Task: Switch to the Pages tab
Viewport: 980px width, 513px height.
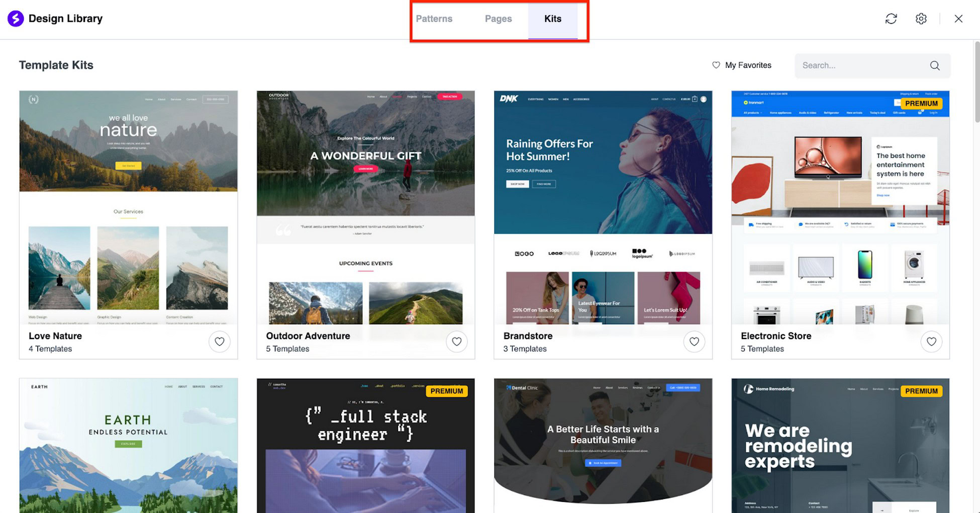Action: 498,19
